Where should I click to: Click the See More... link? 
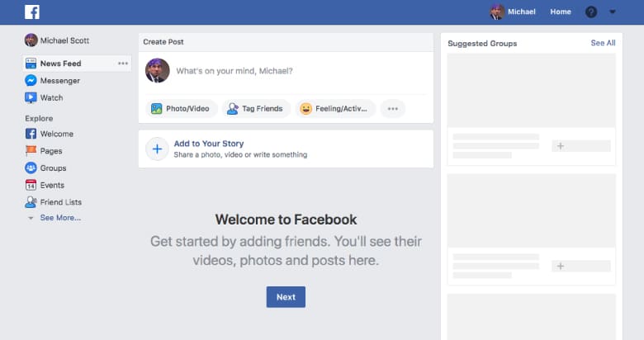(x=60, y=218)
